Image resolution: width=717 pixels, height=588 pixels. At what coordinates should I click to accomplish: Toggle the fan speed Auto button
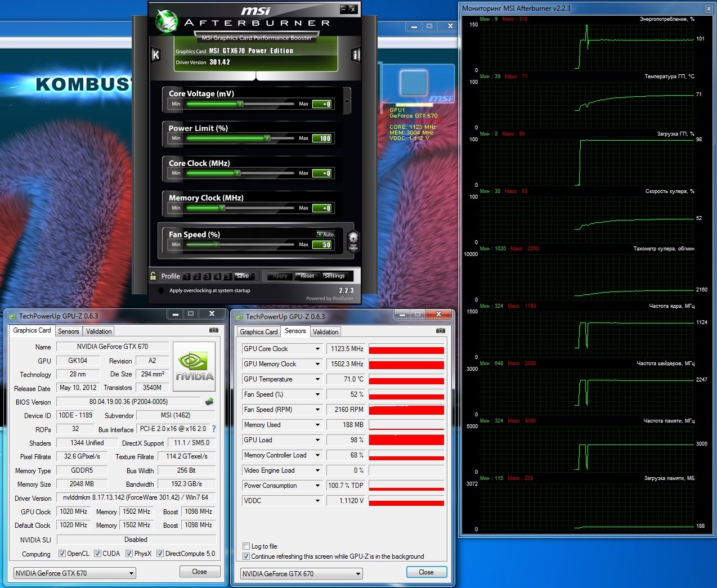(x=325, y=234)
